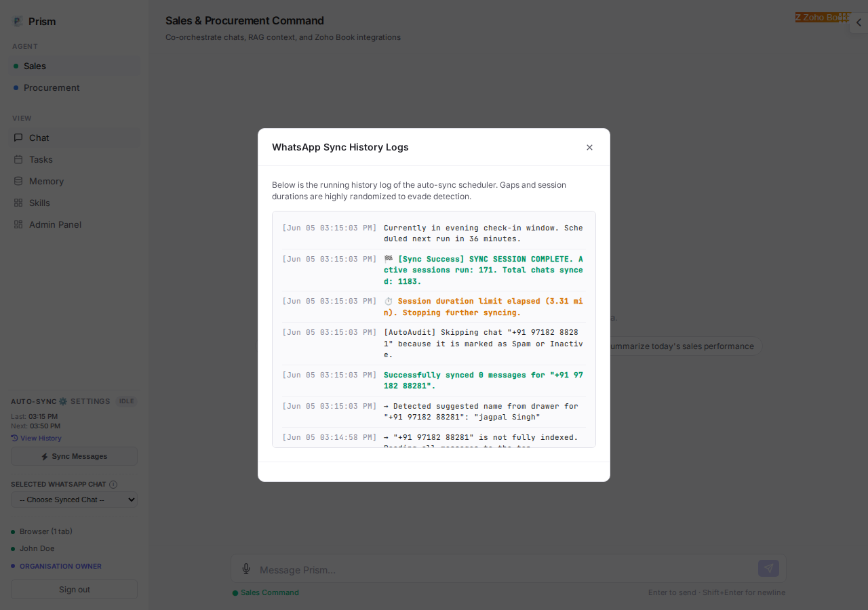
Task: Click the AutoAudit Skipping chat log entry
Action: tap(434, 344)
